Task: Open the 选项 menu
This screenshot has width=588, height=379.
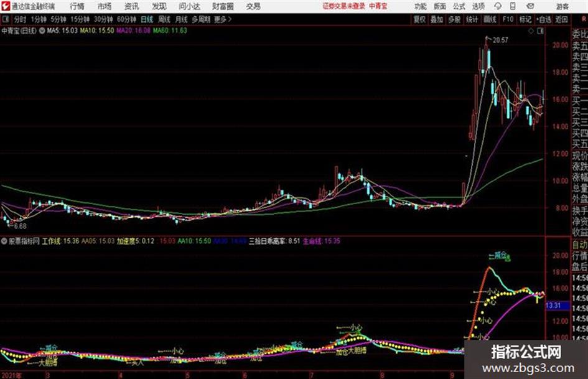Action: 478,6
